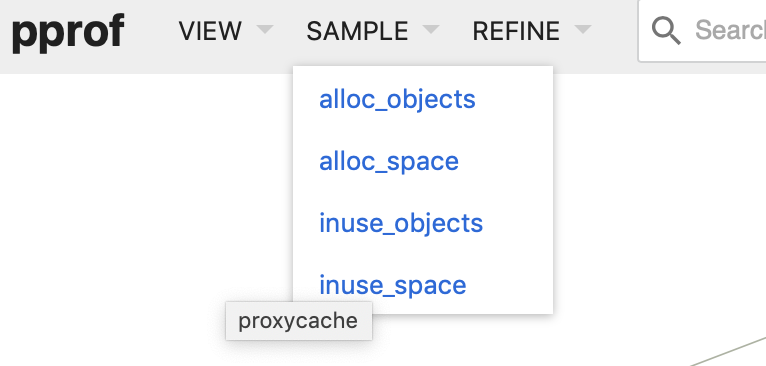Focus the Search regexp field
Screen dimensions: 766x366
coord(702,30)
